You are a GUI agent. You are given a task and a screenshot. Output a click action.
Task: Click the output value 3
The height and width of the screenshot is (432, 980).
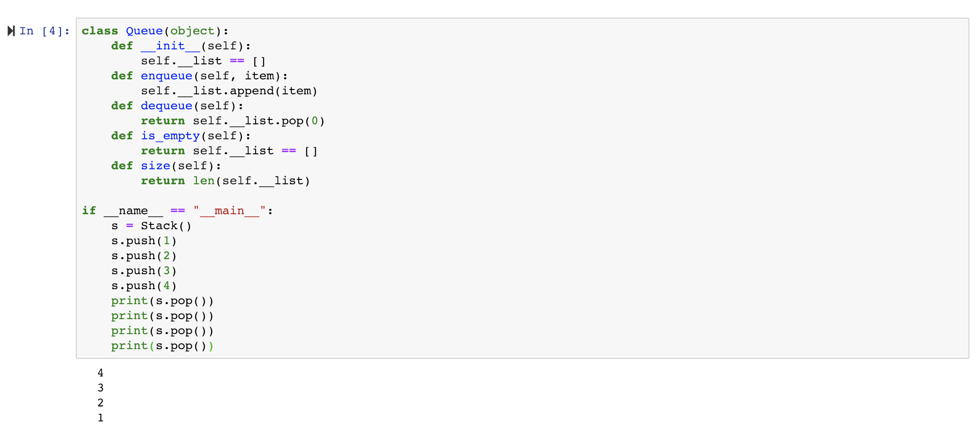(x=100, y=388)
